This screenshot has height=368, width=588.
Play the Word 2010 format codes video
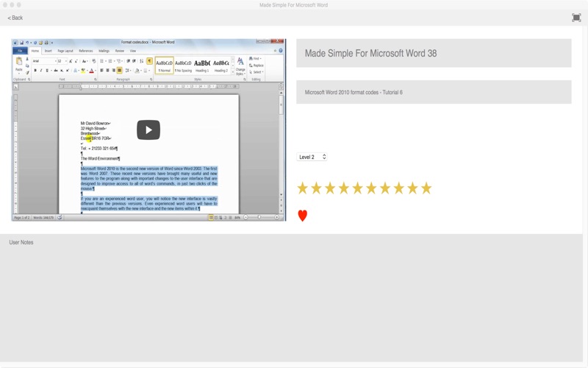coord(148,130)
